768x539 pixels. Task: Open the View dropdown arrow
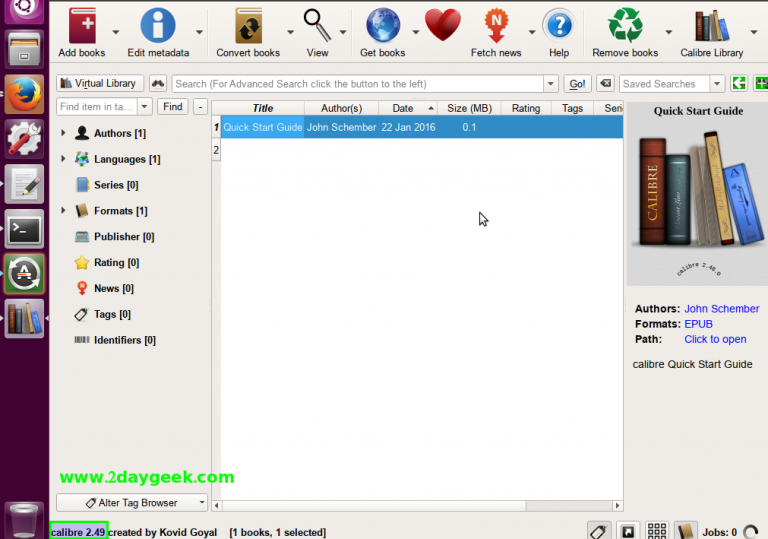[343, 32]
